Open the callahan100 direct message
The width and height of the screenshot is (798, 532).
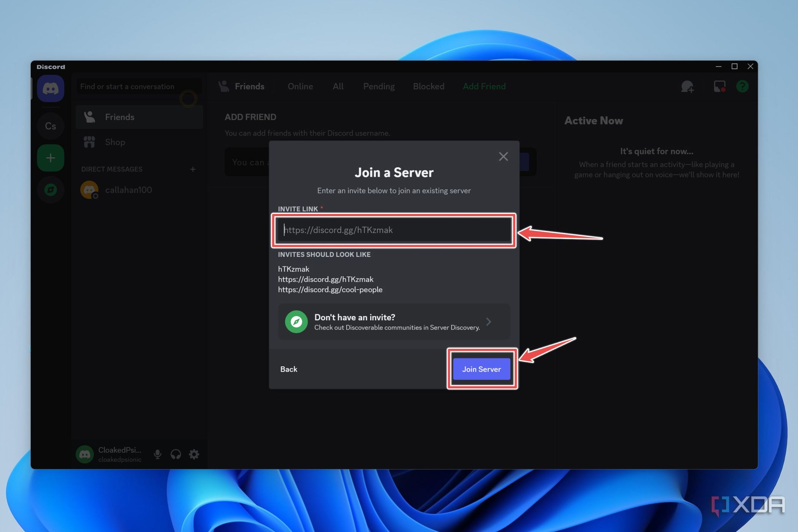tap(129, 190)
